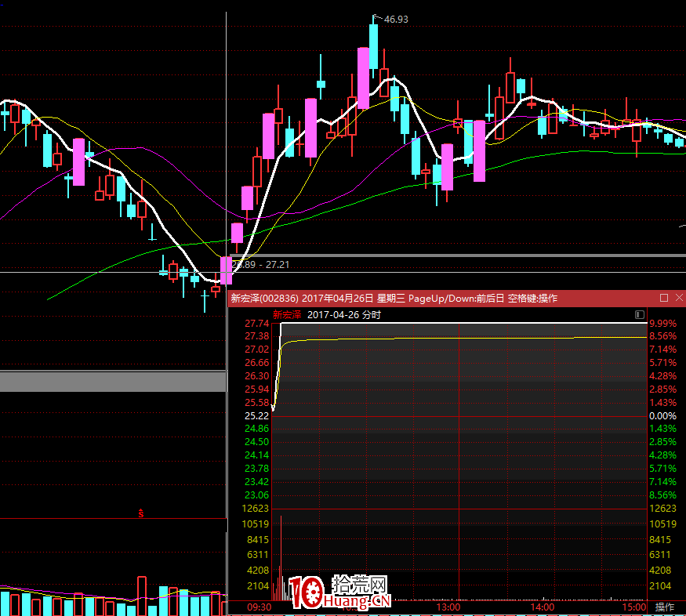Click the 13:00 time label on the axis

tap(448, 607)
